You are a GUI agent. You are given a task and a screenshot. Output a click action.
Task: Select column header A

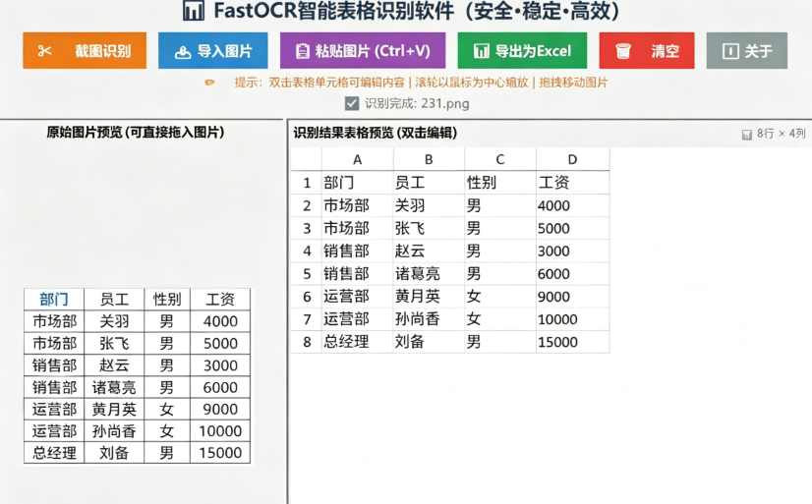tap(357, 159)
